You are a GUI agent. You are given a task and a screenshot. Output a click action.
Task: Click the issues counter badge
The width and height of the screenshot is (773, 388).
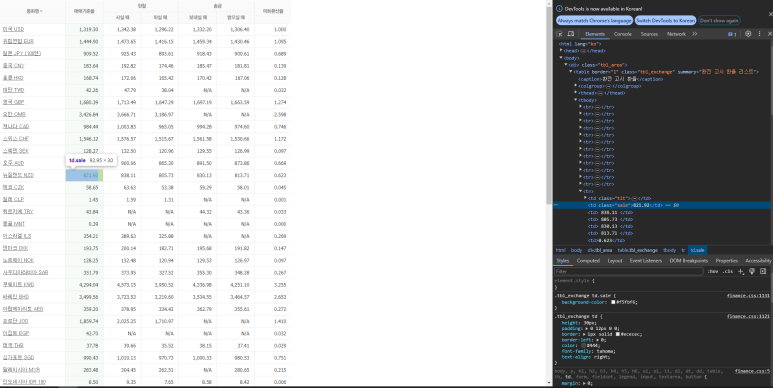point(732,34)
